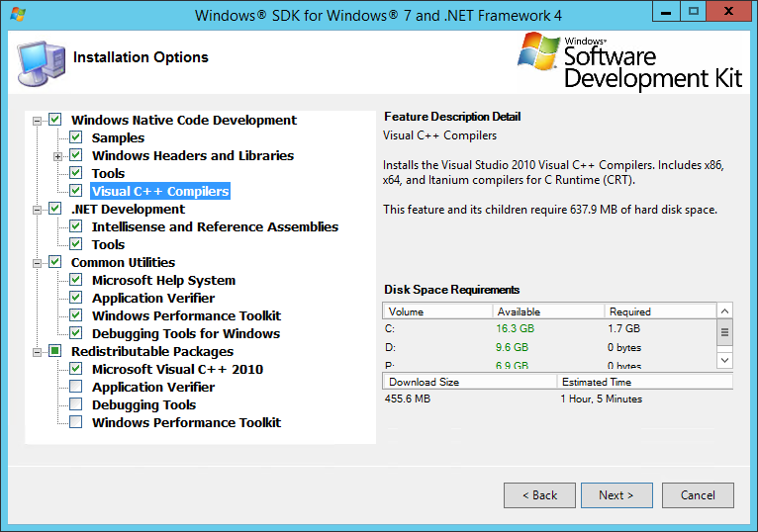This screenshot has width=758, height=532.
Task: Click the 16.3 GB available value
Action: 515,328
